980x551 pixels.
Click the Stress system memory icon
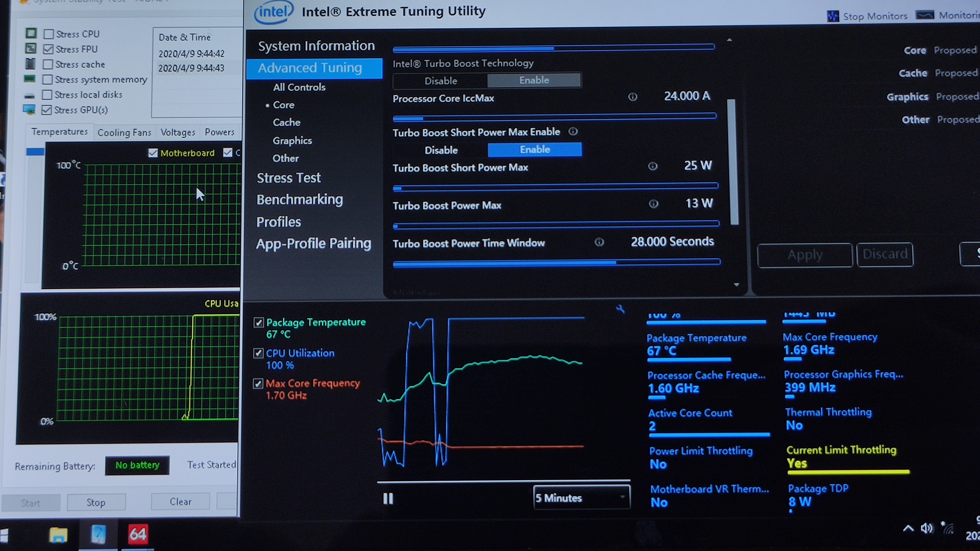[29, 79]
